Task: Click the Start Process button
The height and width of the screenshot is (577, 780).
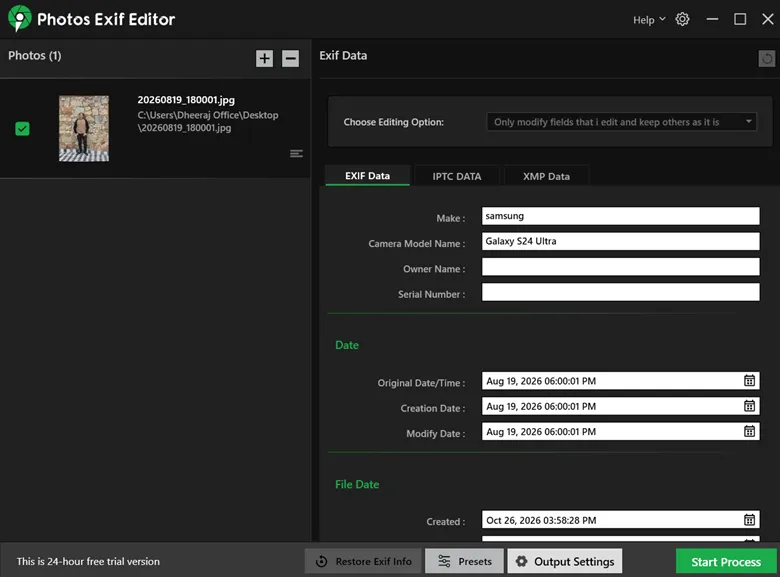Action: pos(726,562)
